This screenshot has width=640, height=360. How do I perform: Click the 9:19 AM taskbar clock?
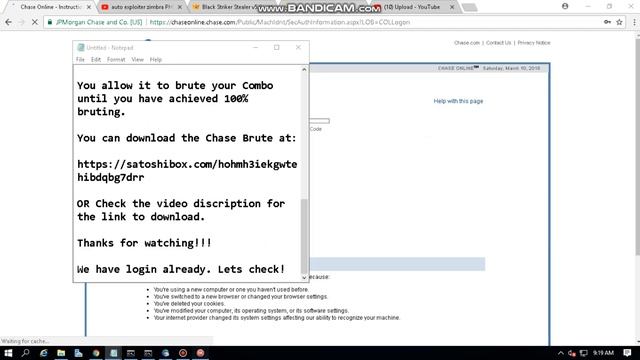(603, 353)
